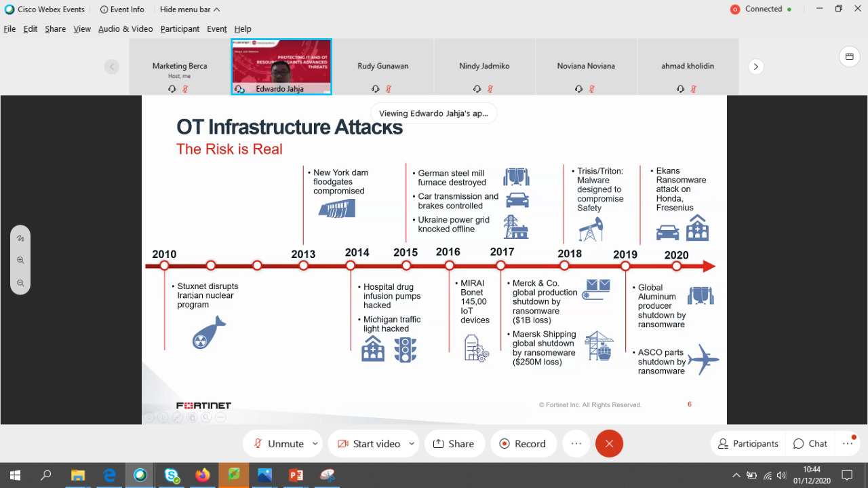Image resolution: width=868 pixels, height=488 pixels.
Task: Leave the event with the red X button
Action: (609, 443)
